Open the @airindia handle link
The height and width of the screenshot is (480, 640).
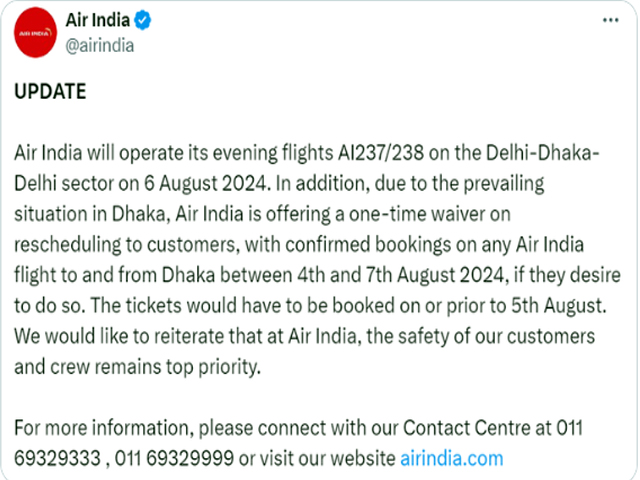pyautogui.click(x=100, y=45)
